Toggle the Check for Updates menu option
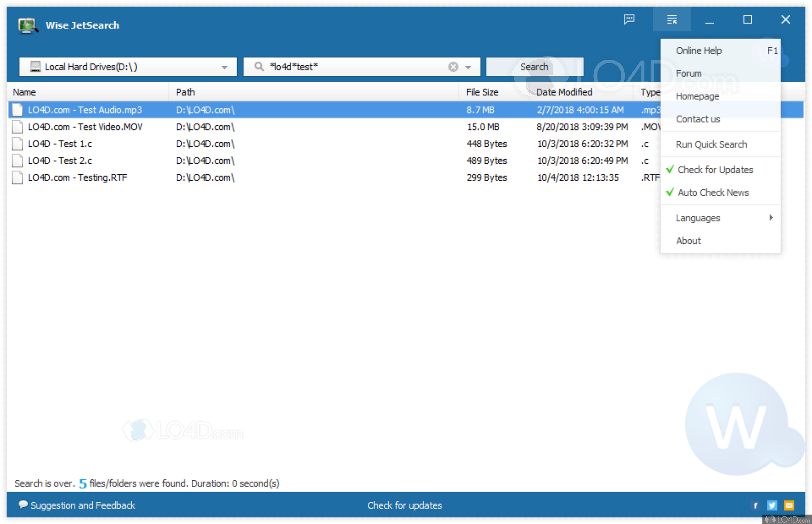The width and height of the screenshot is (812, 524). pos(715,169)
